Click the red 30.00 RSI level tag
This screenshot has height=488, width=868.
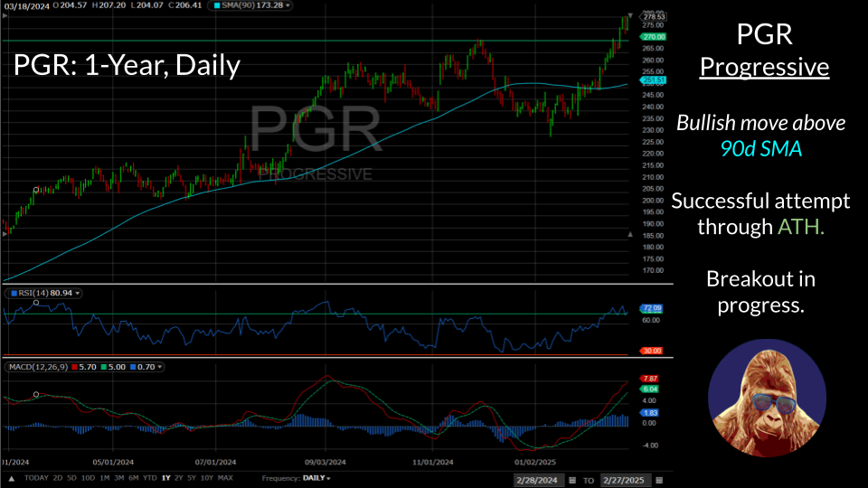(653, 351)
